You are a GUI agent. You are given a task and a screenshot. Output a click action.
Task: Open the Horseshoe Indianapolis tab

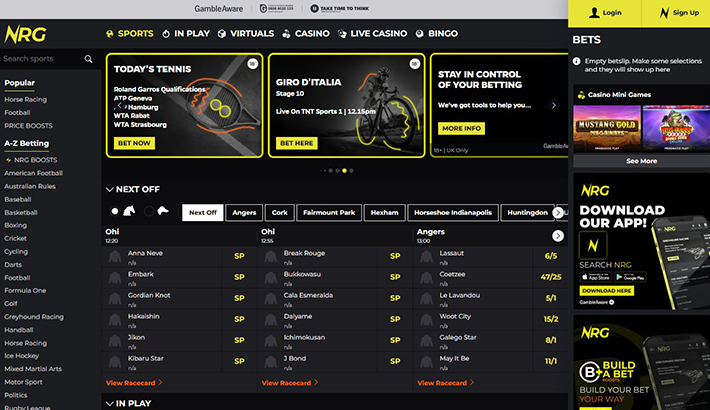click(x=453, y=212)
